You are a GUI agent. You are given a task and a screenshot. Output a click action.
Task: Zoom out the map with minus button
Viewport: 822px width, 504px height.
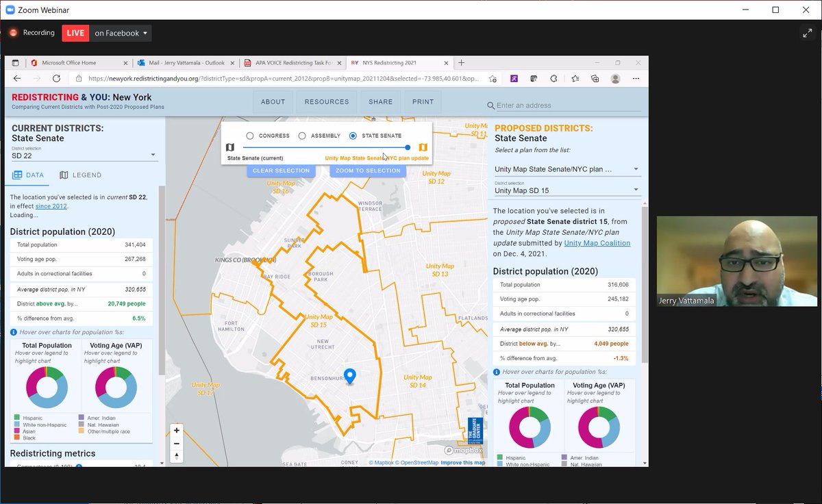(177, 443)
